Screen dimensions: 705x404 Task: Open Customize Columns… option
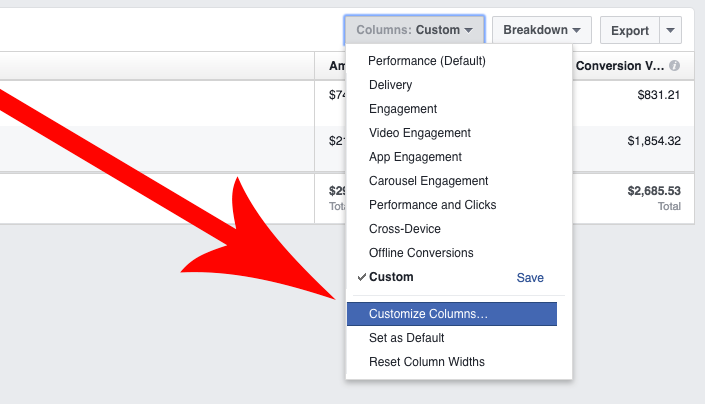point(452,314)
